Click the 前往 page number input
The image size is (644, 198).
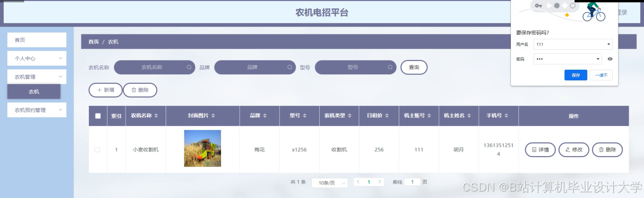[x=412, y=182]
